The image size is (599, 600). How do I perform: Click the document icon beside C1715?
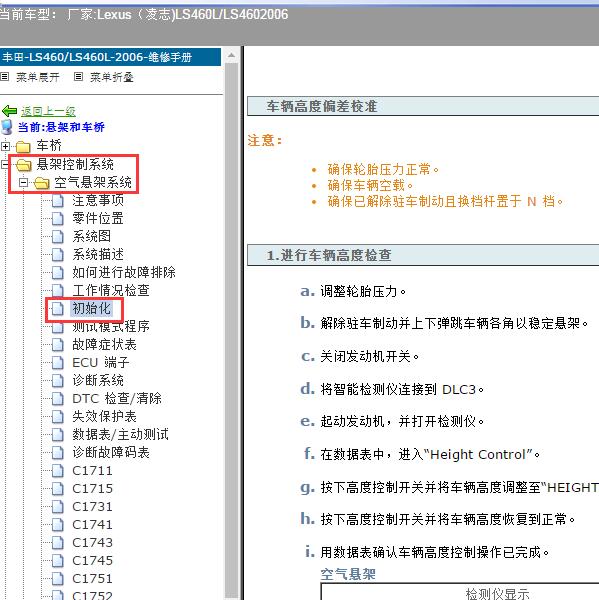coord(58,489)
